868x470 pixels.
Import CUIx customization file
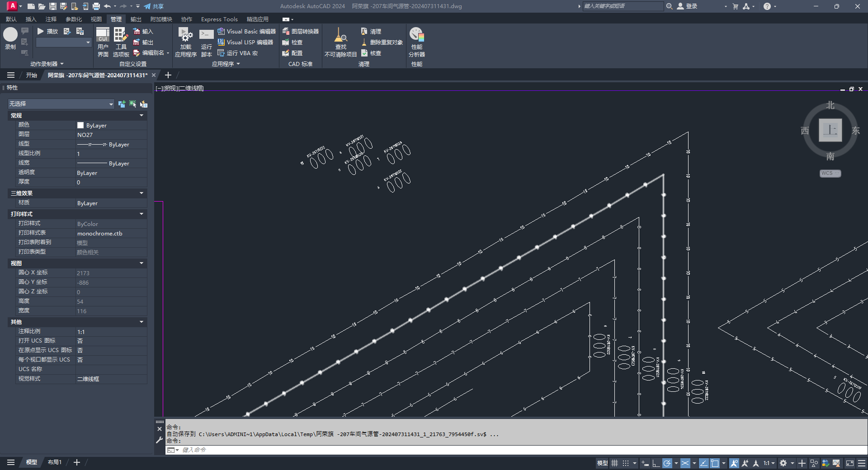click(143, 31)
